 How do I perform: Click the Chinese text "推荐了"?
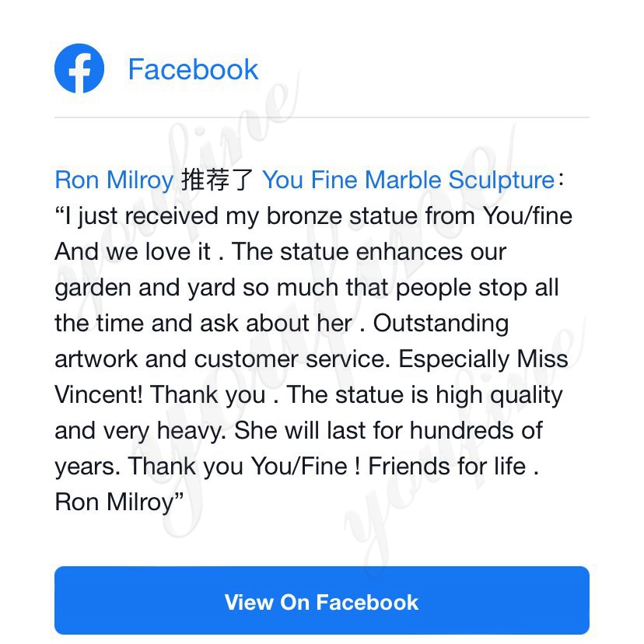(x=217, y=180)
